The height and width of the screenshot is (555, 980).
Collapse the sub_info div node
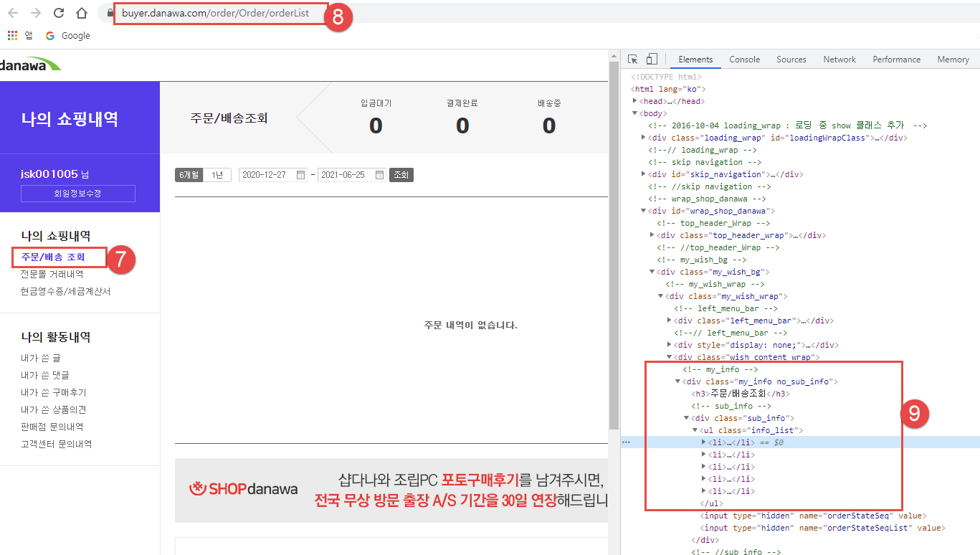(x=687, y=418)
